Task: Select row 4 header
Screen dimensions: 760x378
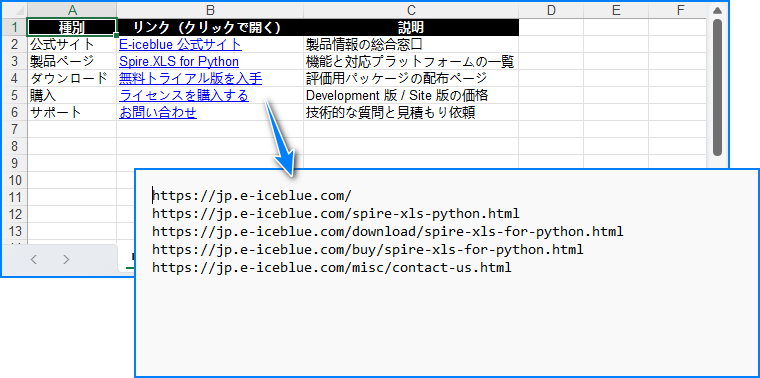Action: tap(14, 79)
